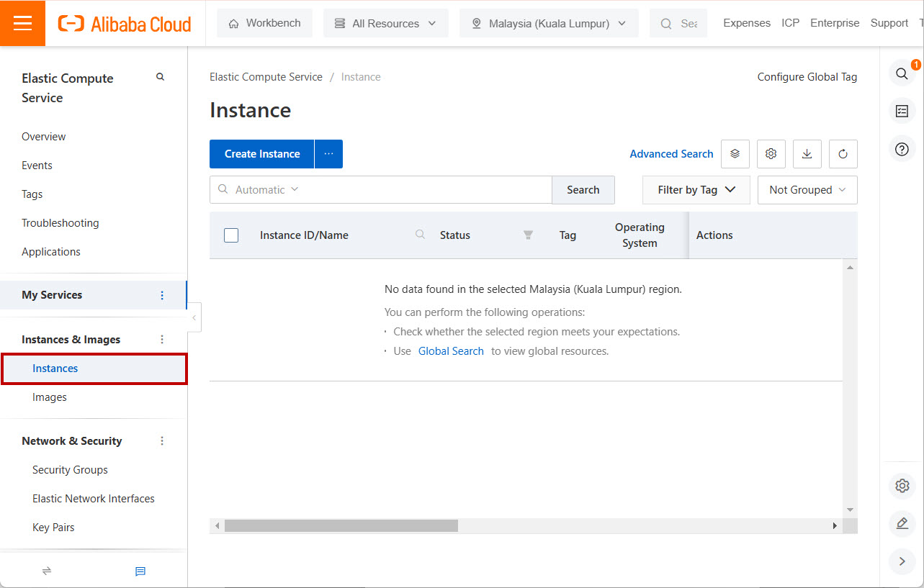Click the horizontal scrollbar thumb
Screen dimensions: 924x588
(x=341, y=526)
